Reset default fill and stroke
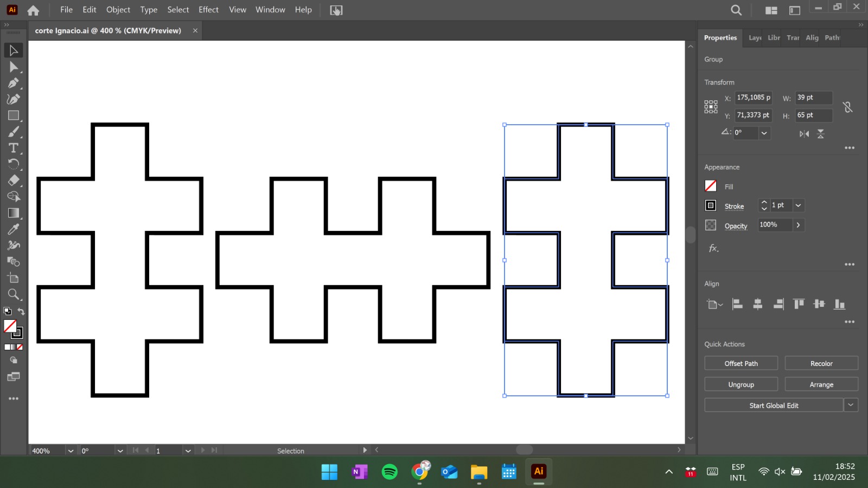The width and height of the screenshot is (868, 488). point(7,311)
